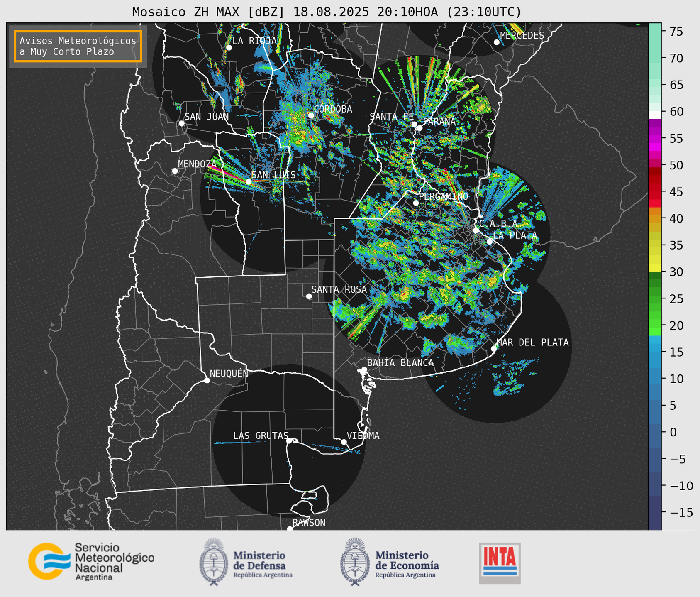Click the INTA logo
Image resolution: width=700 pixels, height=597 pixels.
(x=500, y=563)
